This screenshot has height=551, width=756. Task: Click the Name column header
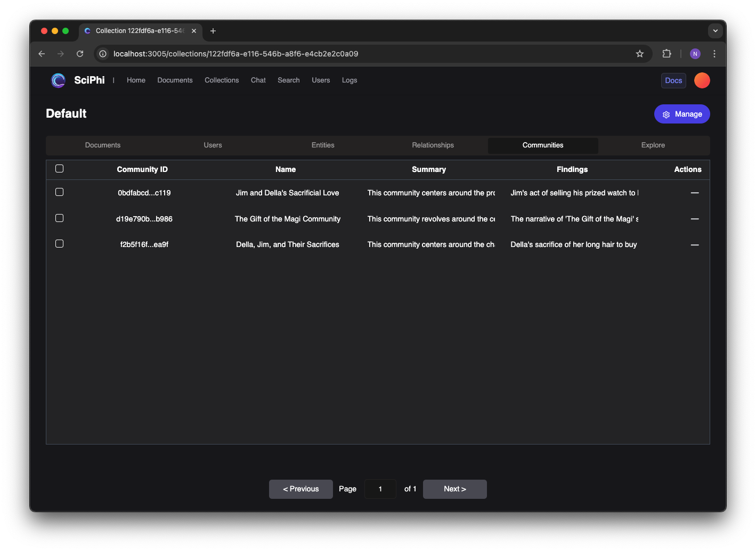[286, 169]
